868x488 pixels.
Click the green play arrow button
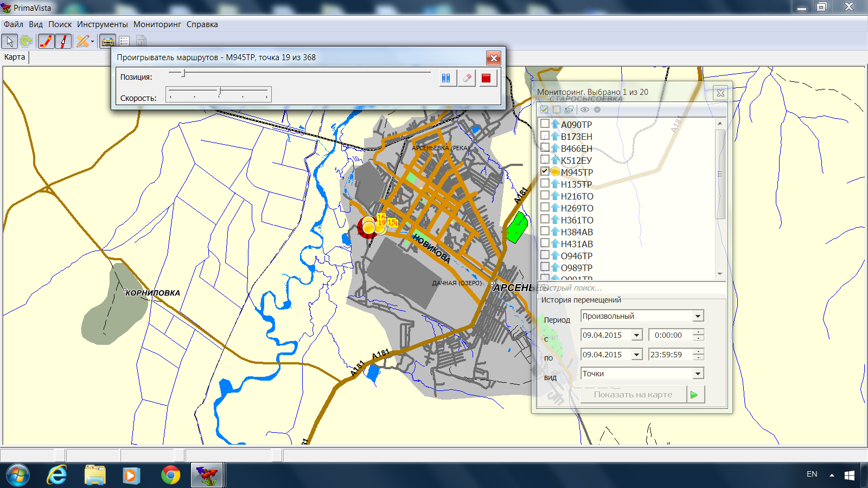[x=694, y=395]
